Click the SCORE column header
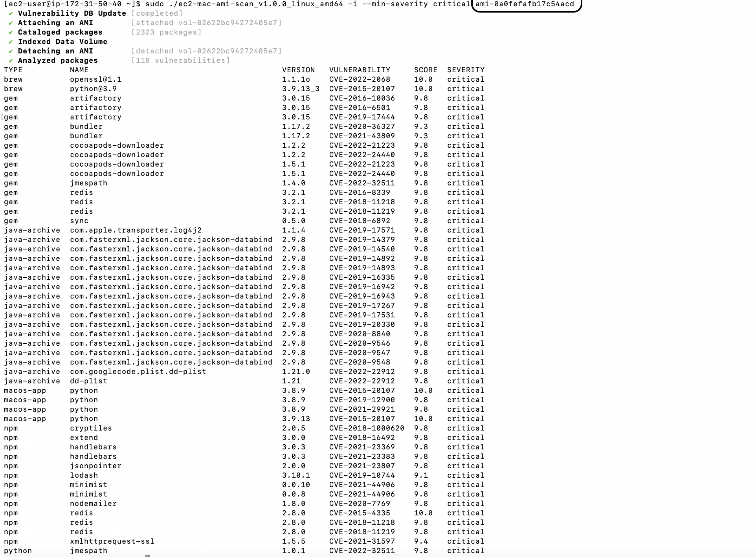 426,70
